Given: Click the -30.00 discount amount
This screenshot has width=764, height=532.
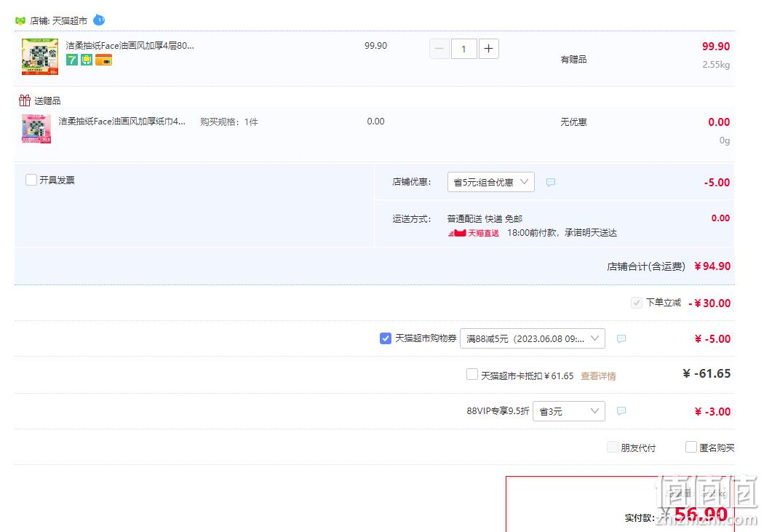Looking at the screenshot, I should click(x=709, y=303).
